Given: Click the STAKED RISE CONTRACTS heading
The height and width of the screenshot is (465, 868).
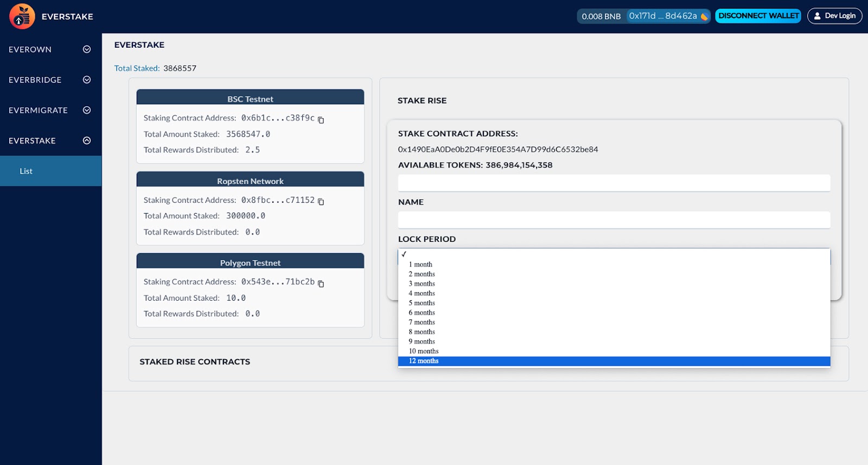Looking at the screenshot, I should 195,361.
